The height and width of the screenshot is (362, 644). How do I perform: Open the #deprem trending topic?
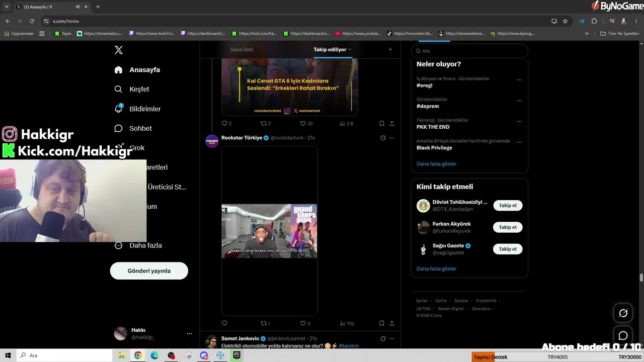click(428, 106)
